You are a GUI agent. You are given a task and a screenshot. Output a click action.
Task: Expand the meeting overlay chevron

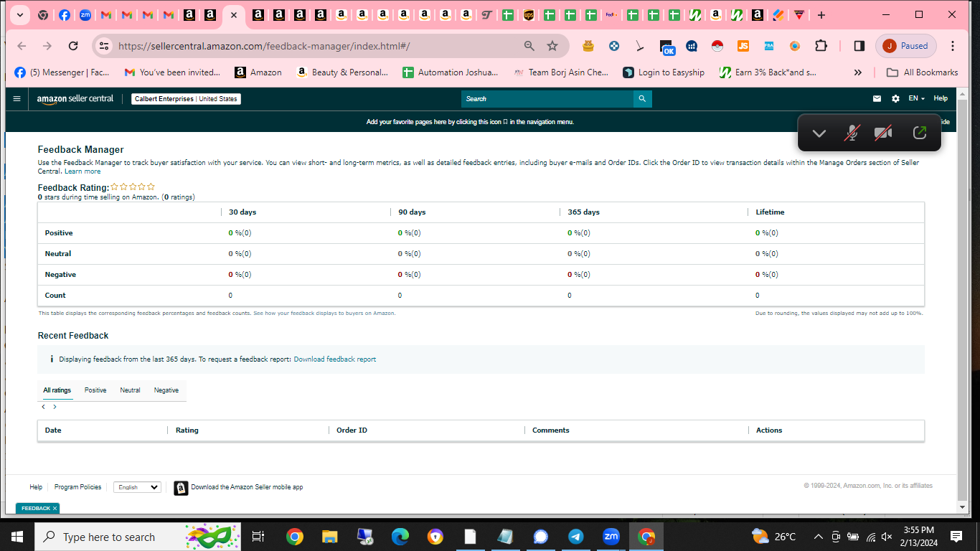819,133
